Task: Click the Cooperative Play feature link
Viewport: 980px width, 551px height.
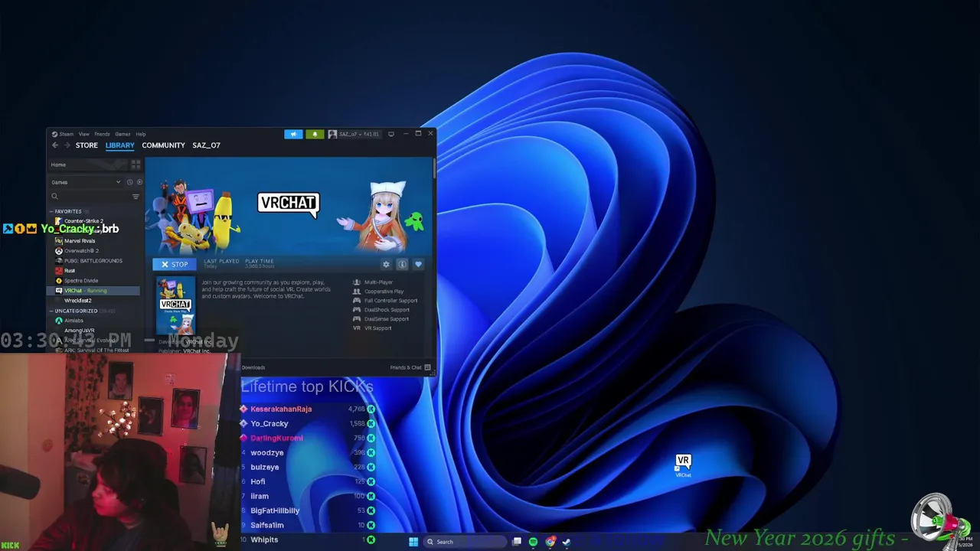Action: click(384, 292)
